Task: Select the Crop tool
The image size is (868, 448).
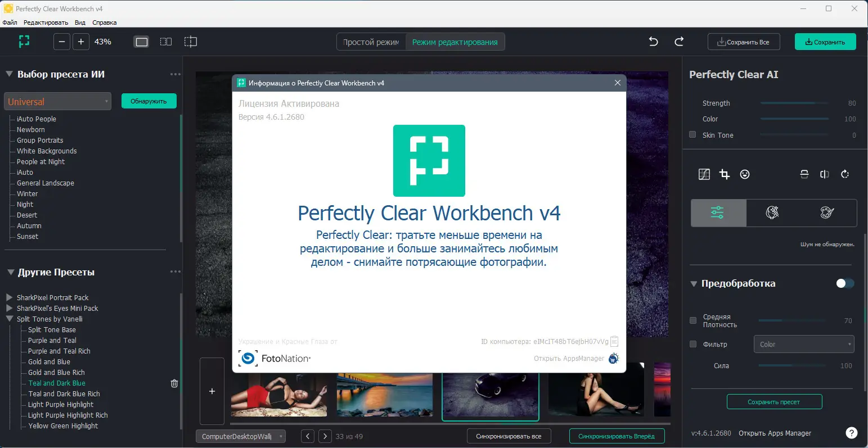Action: pos(725,174)
